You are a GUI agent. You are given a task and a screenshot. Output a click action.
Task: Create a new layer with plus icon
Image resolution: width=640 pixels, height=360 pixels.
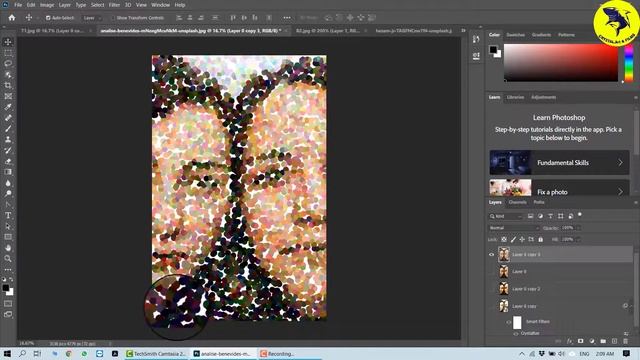coord(614,341)
